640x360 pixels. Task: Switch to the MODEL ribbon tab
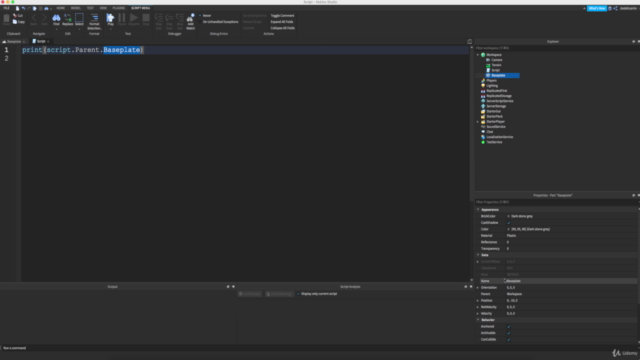(76, 8)
